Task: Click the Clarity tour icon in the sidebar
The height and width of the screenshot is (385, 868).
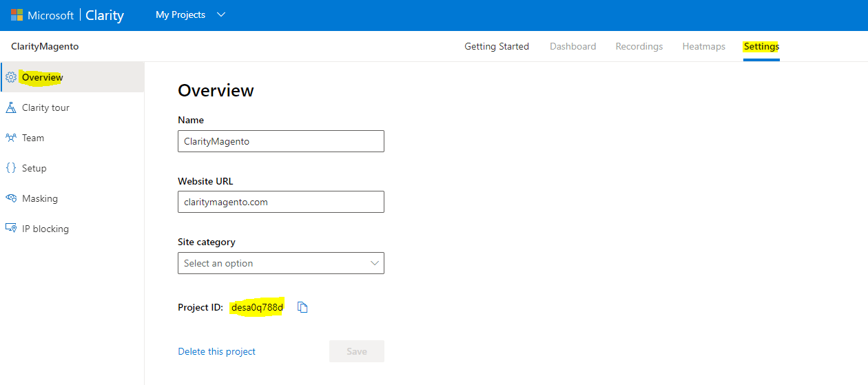Action: click(x=11, y=107)
